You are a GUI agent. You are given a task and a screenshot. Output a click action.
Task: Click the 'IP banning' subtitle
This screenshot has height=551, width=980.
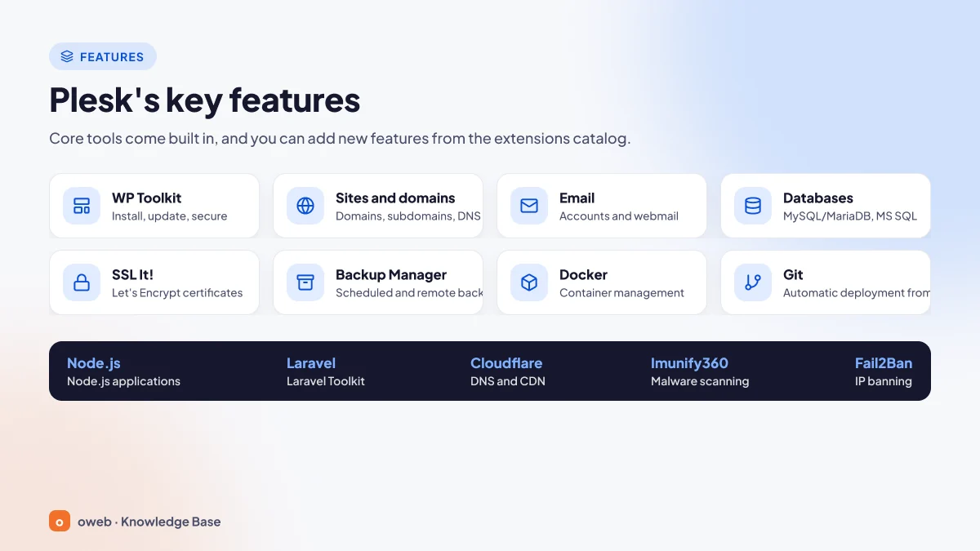pyautogui.click(x=884, y=381)
